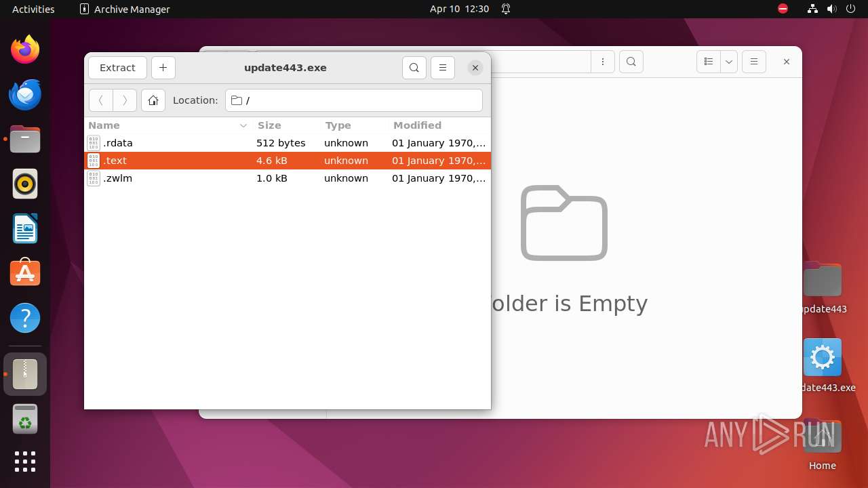
Task: Select the .text file row
Action: [288, 161]
